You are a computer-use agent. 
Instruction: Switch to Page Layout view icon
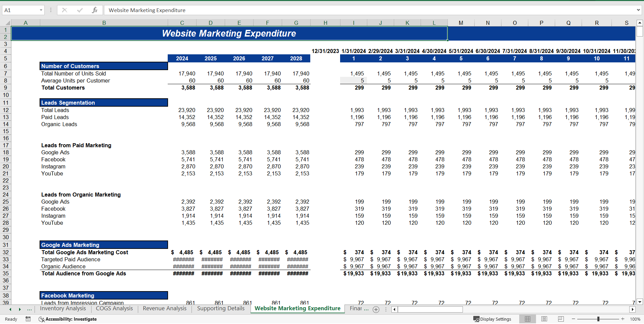click(x=544, y=319)
